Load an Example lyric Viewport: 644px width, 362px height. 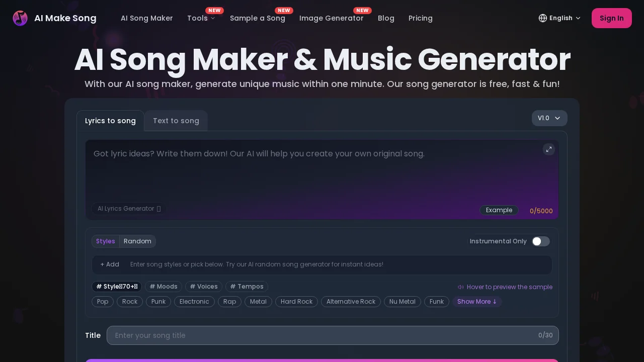tap(499, 210)
